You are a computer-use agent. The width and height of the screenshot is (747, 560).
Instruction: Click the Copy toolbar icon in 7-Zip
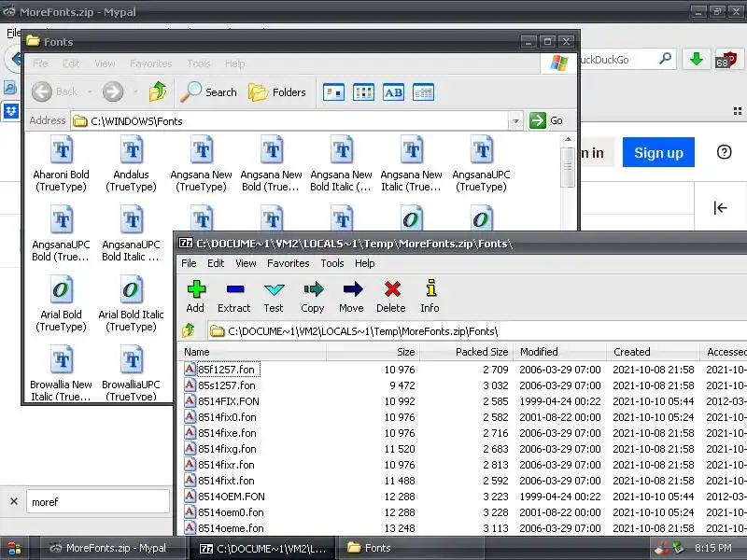click(x=313, y=296)
